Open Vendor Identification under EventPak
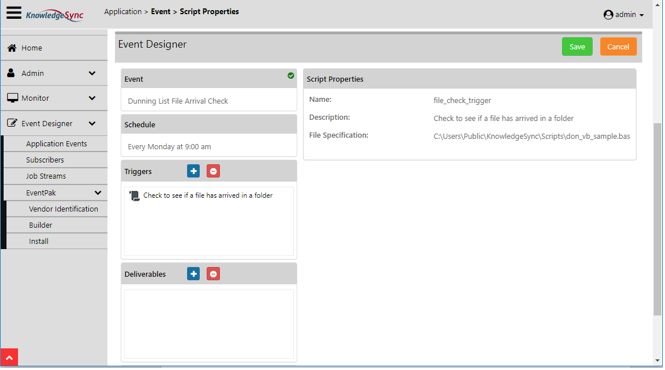 (57, 209)
